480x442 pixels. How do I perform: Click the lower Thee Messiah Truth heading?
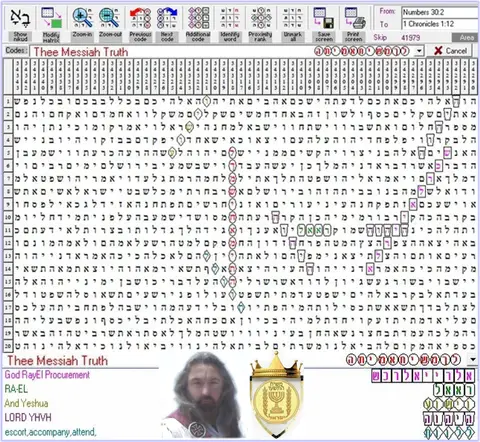[x=57, y=360]
